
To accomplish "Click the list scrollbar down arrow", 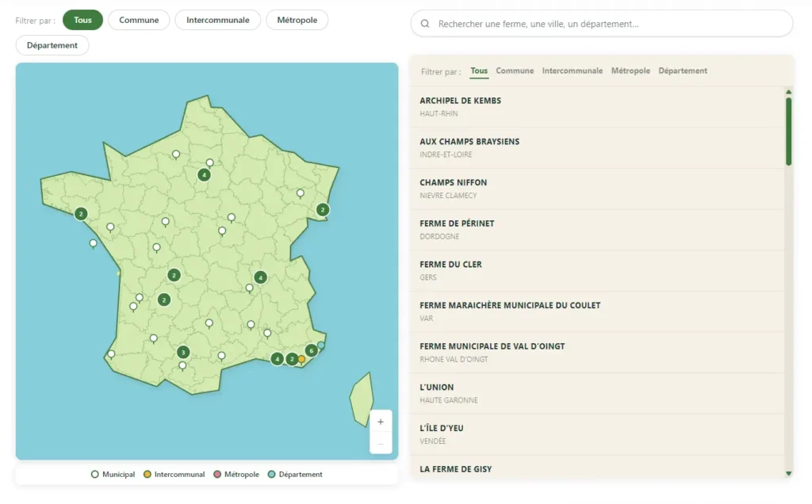I will 789,473.
